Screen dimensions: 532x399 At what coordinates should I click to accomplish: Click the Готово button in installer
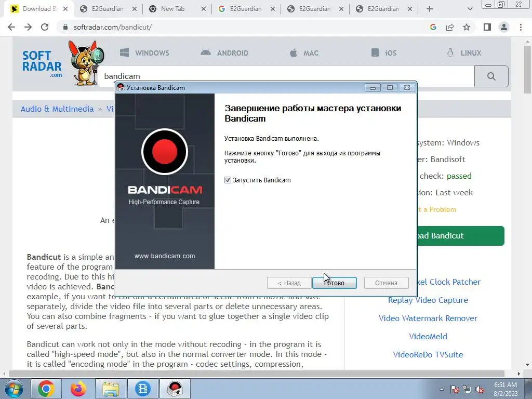[334, 283]
